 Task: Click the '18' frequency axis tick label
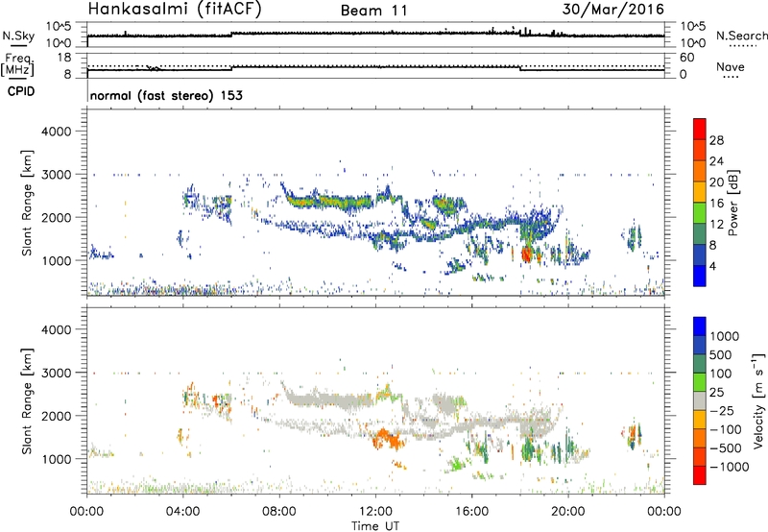pyautogui.click(x=64, y=58)
